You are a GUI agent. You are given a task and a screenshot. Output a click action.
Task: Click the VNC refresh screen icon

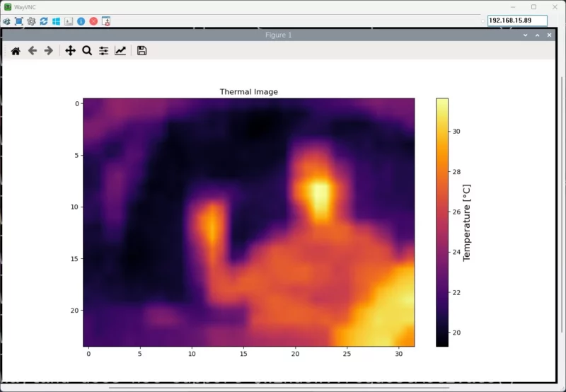pyautogui.click(x=44, y=21)
